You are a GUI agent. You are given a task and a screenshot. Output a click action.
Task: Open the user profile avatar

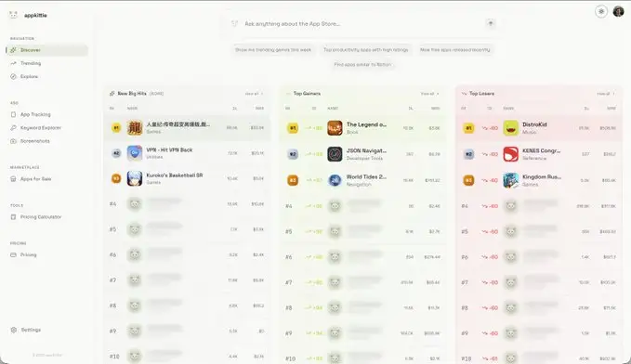coord(619,12)
